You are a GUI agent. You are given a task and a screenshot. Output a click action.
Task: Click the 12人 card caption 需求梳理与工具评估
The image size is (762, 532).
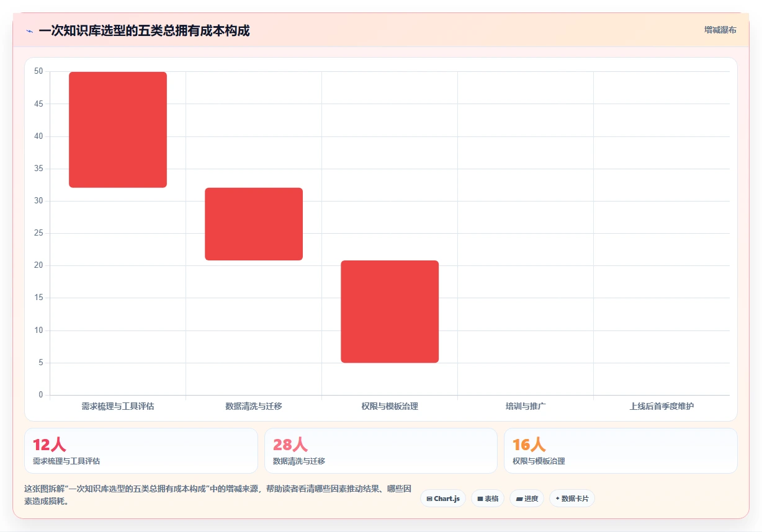[66, 461]
